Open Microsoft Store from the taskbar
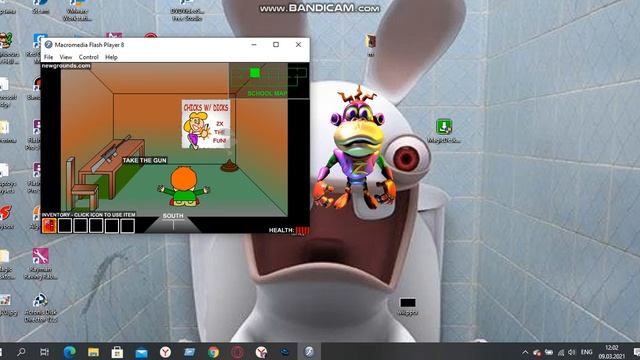 [x=118, y=351]
